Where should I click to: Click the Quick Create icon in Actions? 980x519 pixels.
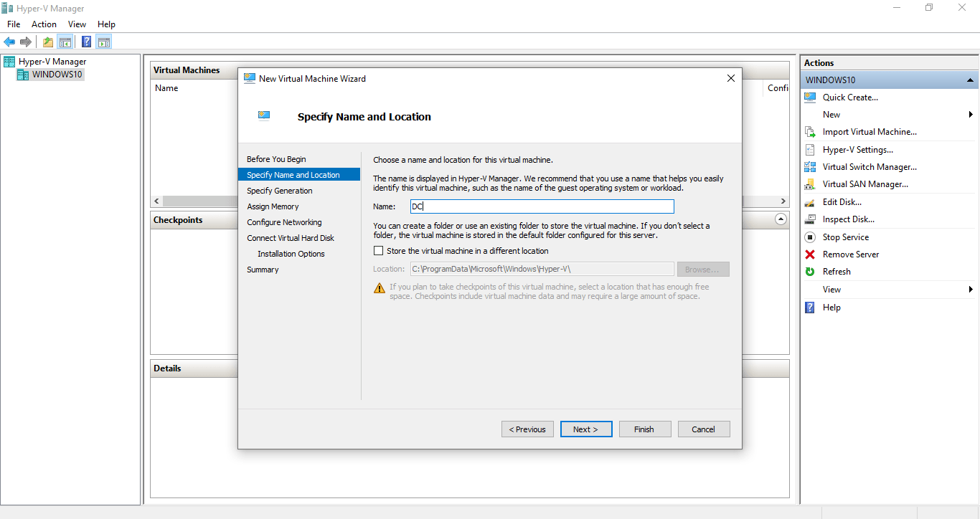[811, 97]
